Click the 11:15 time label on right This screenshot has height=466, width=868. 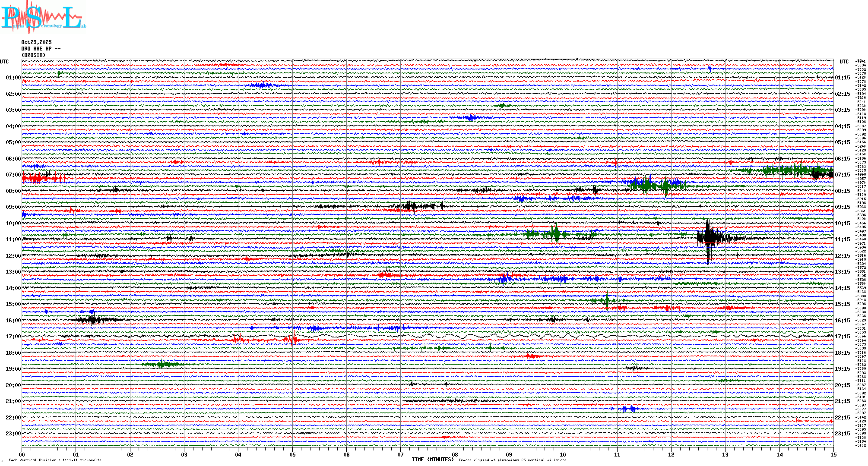point(842,239)
